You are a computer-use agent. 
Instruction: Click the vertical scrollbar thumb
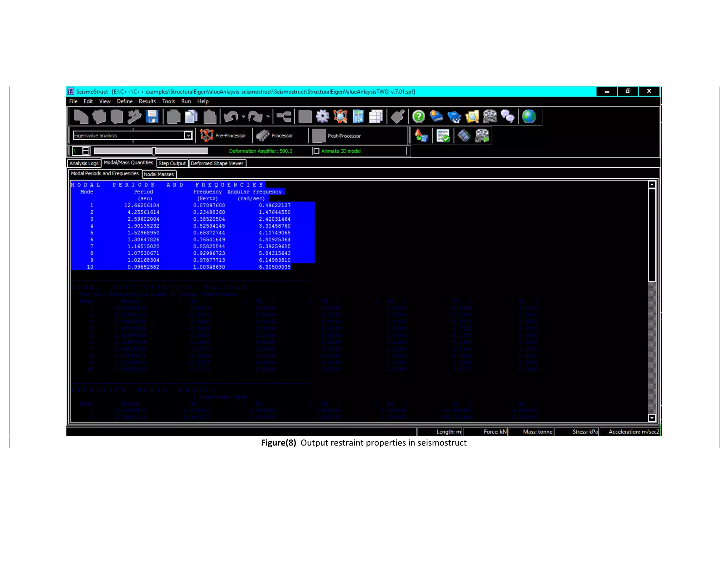point(652,235)
